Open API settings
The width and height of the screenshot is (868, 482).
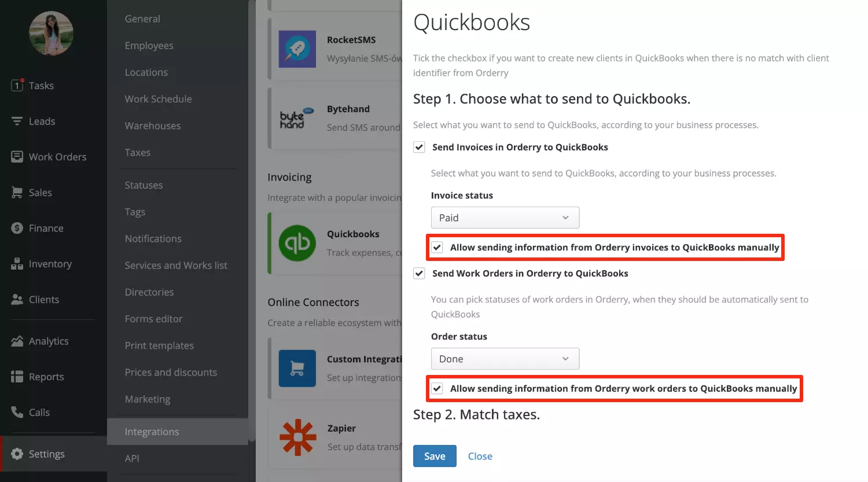click(x=132, y=458)
